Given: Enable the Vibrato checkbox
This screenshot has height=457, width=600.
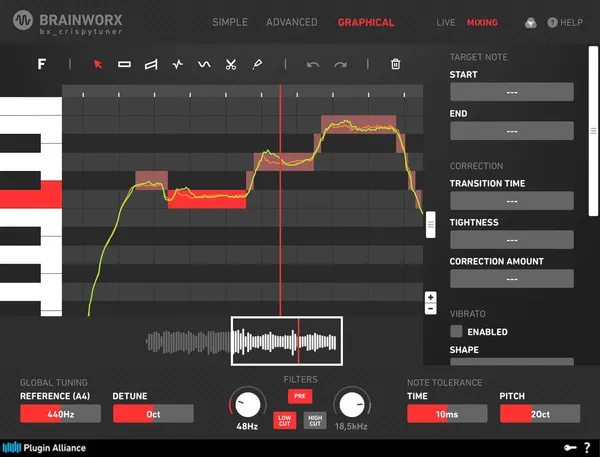Looking at the screenshot, I should [456, 331].
